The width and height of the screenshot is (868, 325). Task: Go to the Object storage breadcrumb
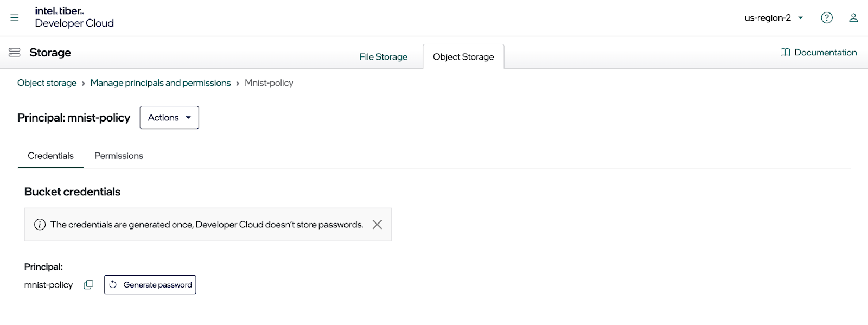[x=47, y=83]
